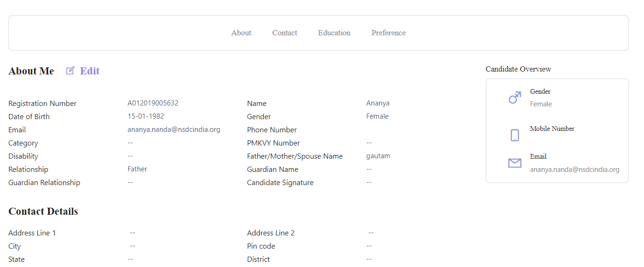The height and width of the screenshot is (267, 644).
Task: Click the spouse name value gautam
Action: pyautogui.click(x=378, y=156)
